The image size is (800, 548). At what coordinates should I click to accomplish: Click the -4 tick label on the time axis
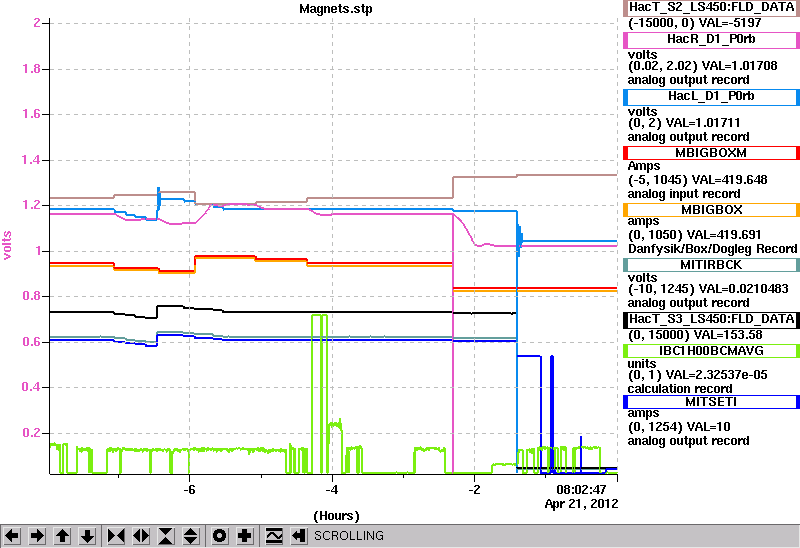pos(332,490)
